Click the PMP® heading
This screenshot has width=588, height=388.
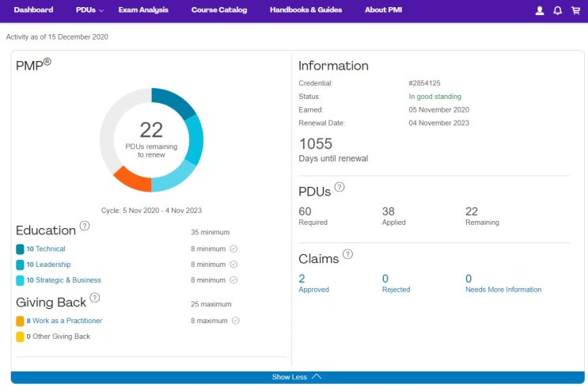pos(33,65)
